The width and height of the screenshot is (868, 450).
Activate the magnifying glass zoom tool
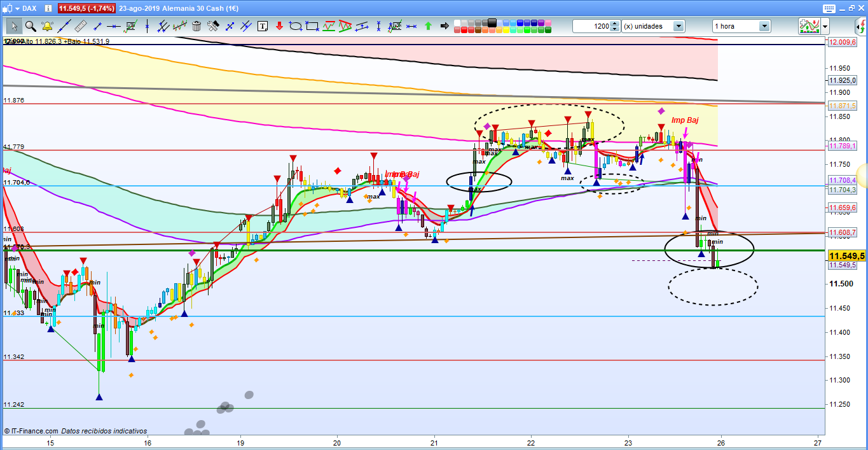click(x=30, y=26)
